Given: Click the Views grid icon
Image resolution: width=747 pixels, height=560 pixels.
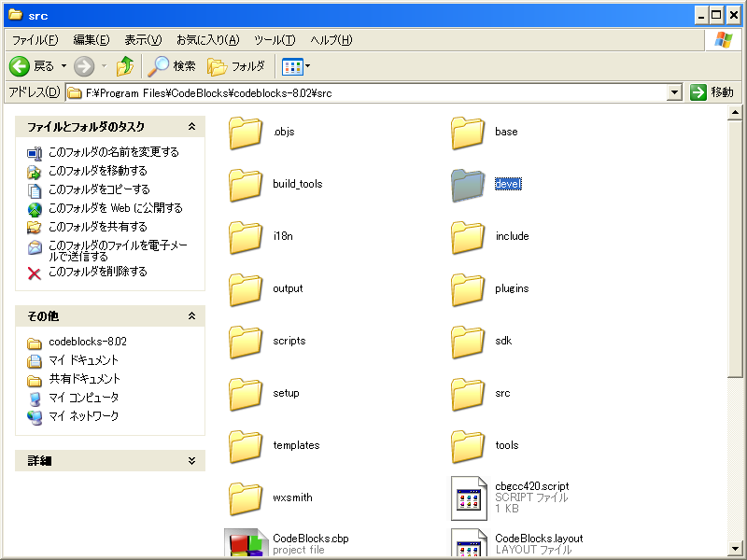Looking at the screenshot, I should (x=292, y=66).
